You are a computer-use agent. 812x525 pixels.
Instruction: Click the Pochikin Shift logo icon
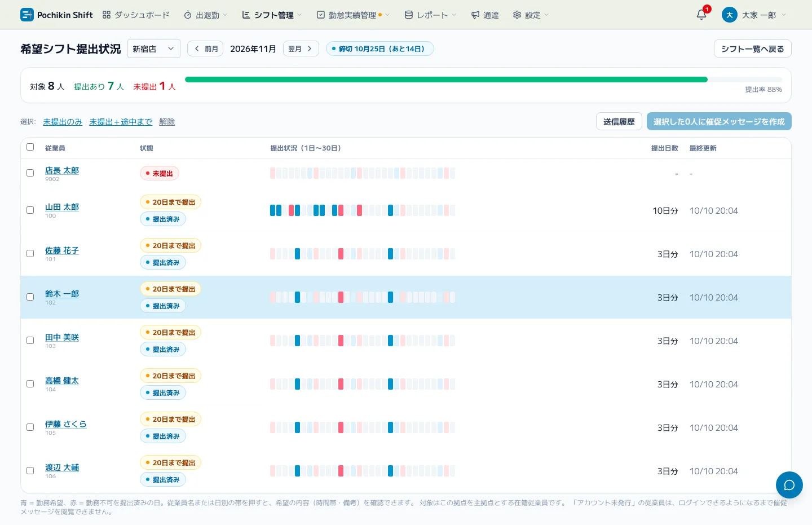pos(27,15)
